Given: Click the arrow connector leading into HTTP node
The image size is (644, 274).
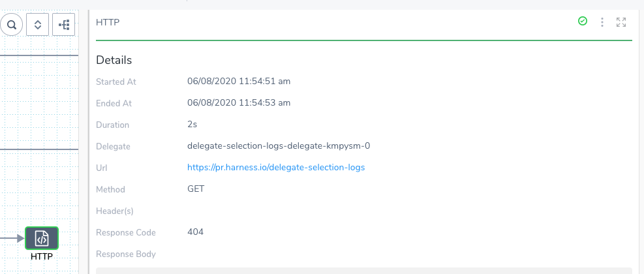Looking at the screenshot, I should point(12,238).
